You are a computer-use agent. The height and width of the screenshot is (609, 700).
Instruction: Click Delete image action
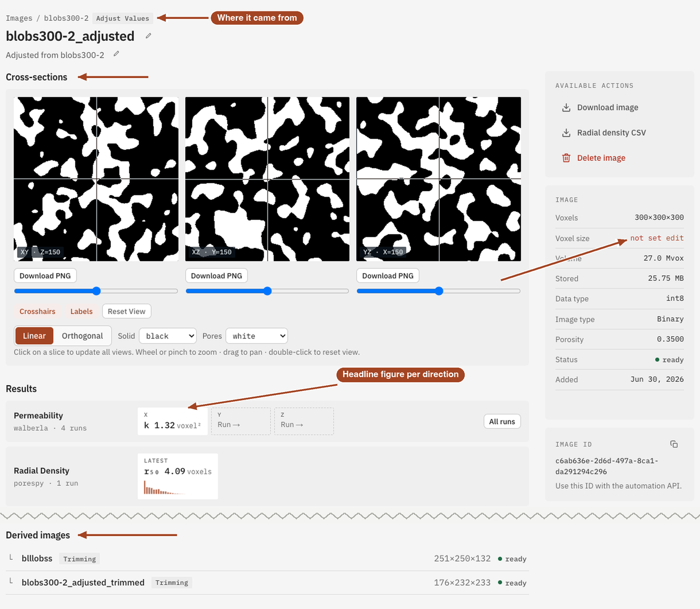pyautogui.click(x=601, y=158)
